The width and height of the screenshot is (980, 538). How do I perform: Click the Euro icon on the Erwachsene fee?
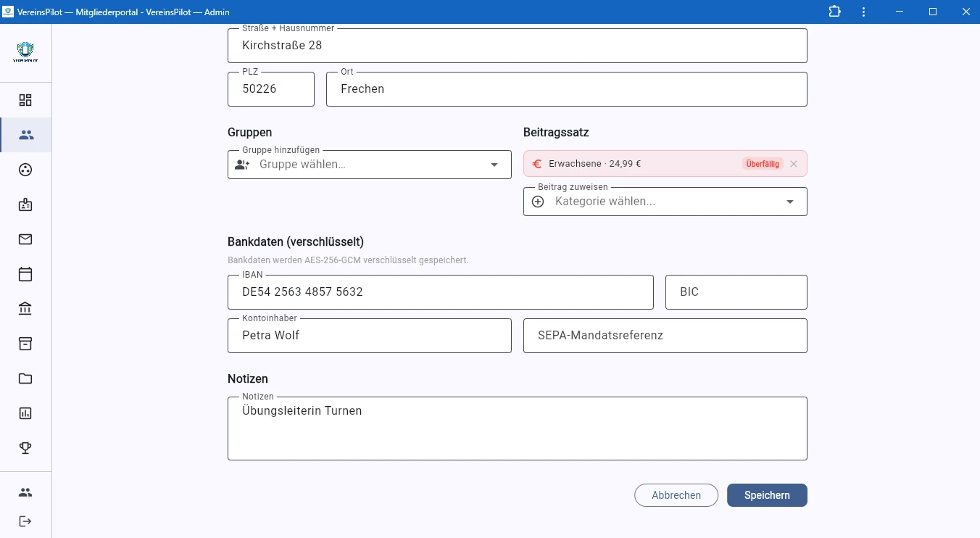[x=536, y=164]
